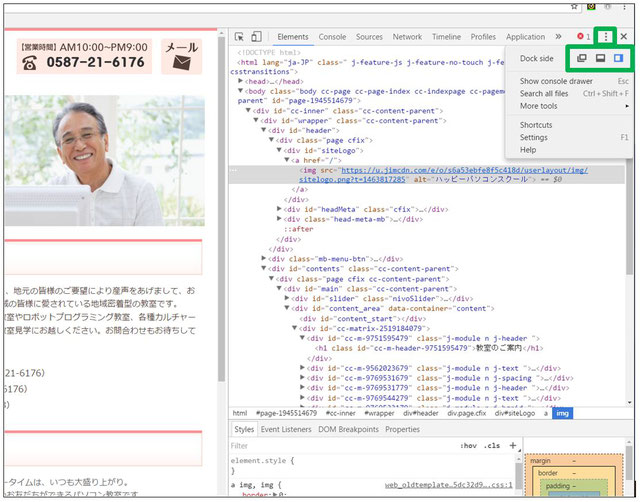The image size is (640, 502).
Task: Choose dock to right icon
Action: [618, 58]
